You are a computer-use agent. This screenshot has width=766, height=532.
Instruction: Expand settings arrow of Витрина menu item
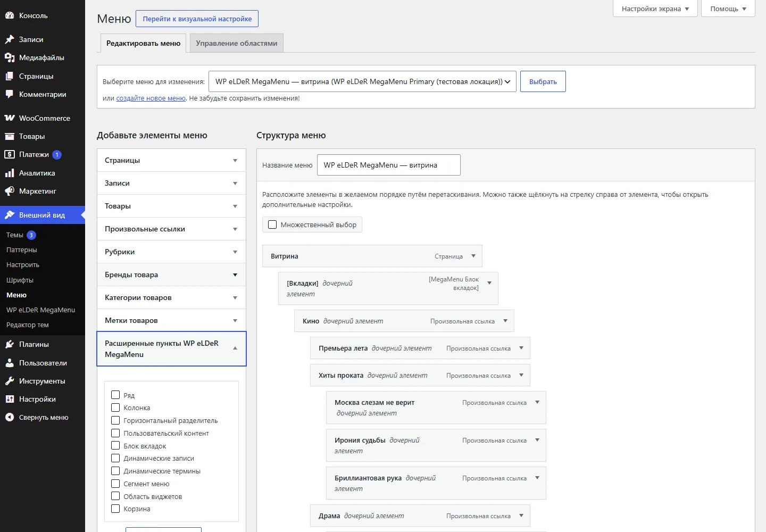coord(473,256)
